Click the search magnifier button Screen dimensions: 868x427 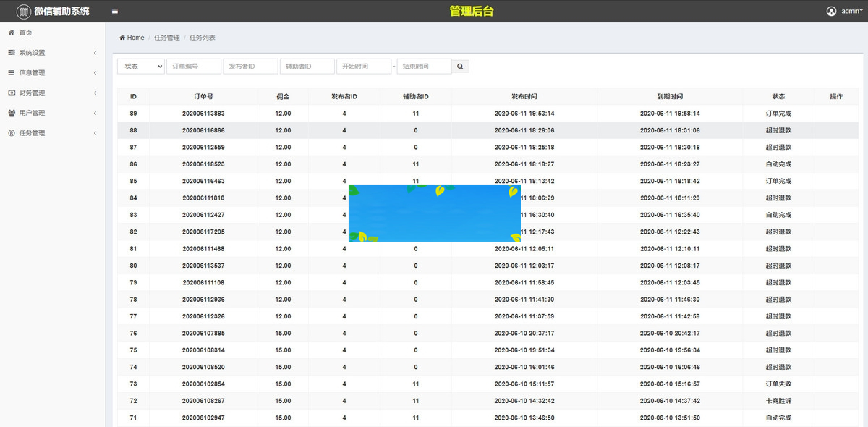pyautogui.click(x=461, y=67)
